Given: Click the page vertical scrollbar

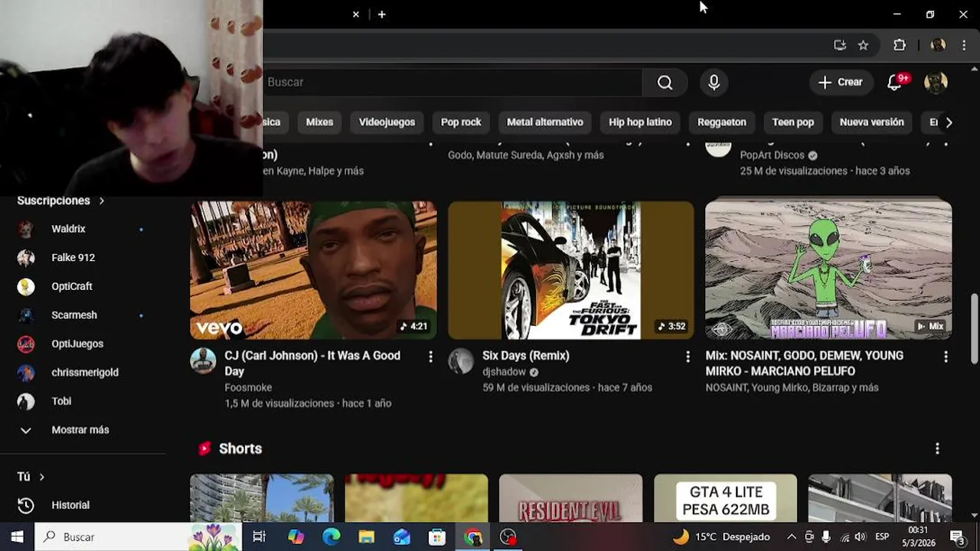Looking at the screenshot, I should (x=975, y=331).
